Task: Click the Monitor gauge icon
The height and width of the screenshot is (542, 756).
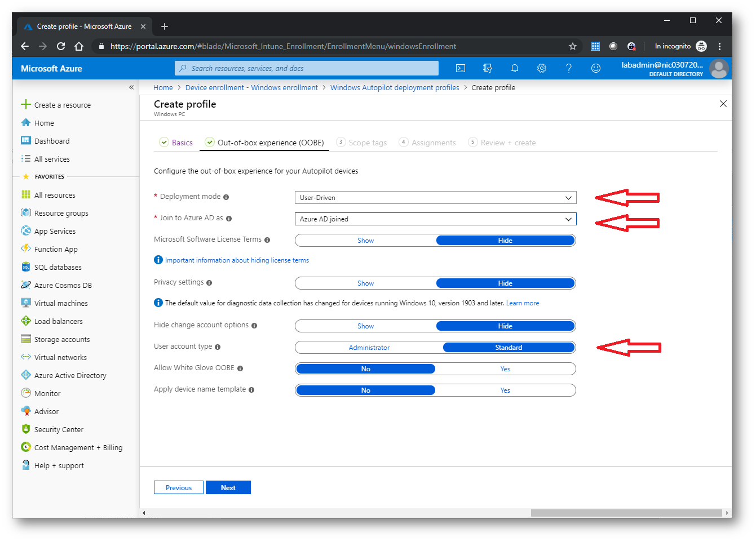Action: coord(26,393)
